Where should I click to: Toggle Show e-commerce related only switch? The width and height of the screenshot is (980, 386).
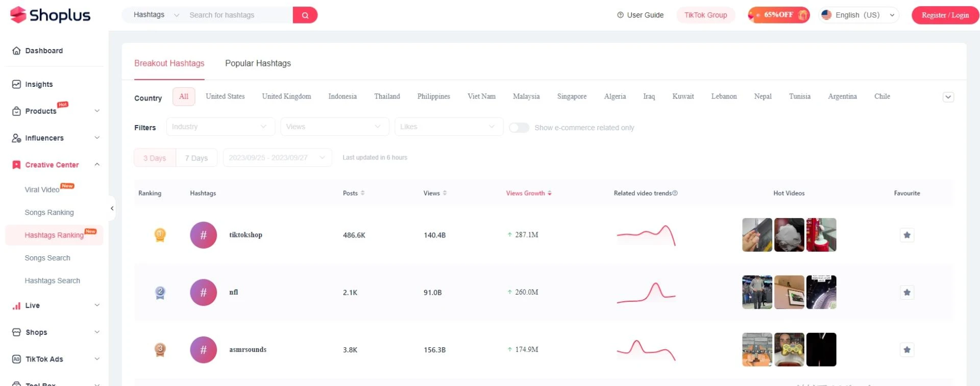[x=519, y=128]
